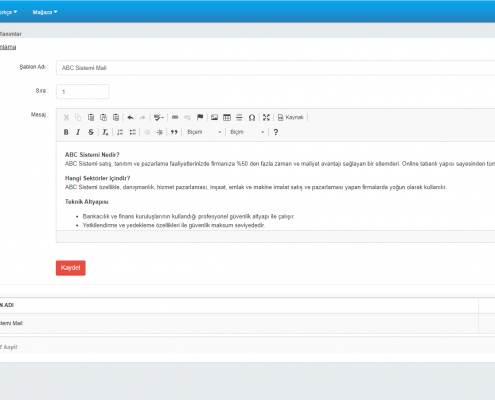Click the undo arrow icon
The image size is (495, 400).
click(130, 117)
